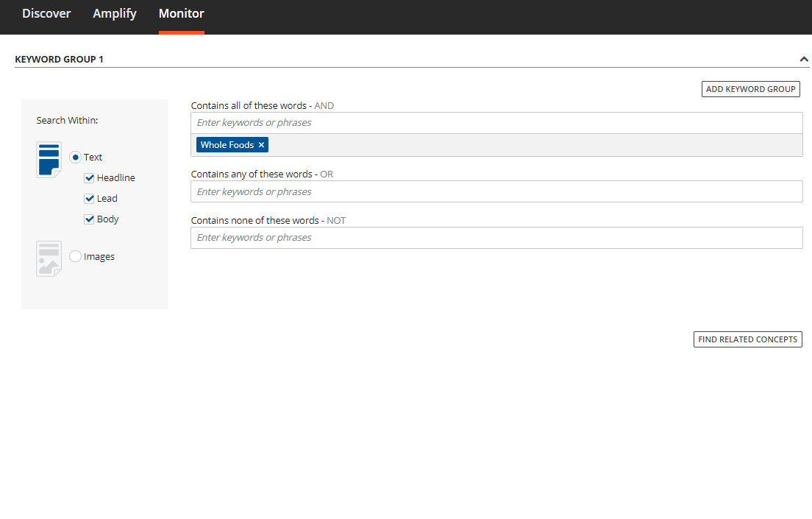This screenshot has height=519, width=812.
Task: Click the blue text document icon
Action: [49, 160]
